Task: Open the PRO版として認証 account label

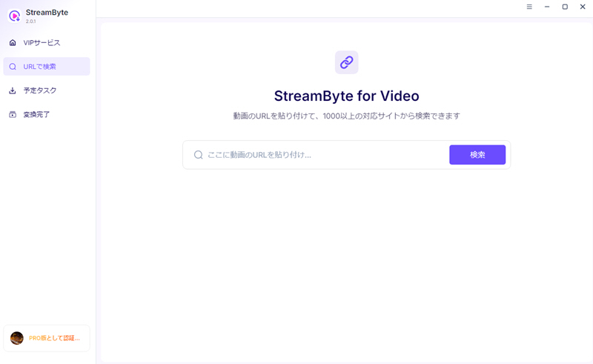Action: [x=54, y=338]
